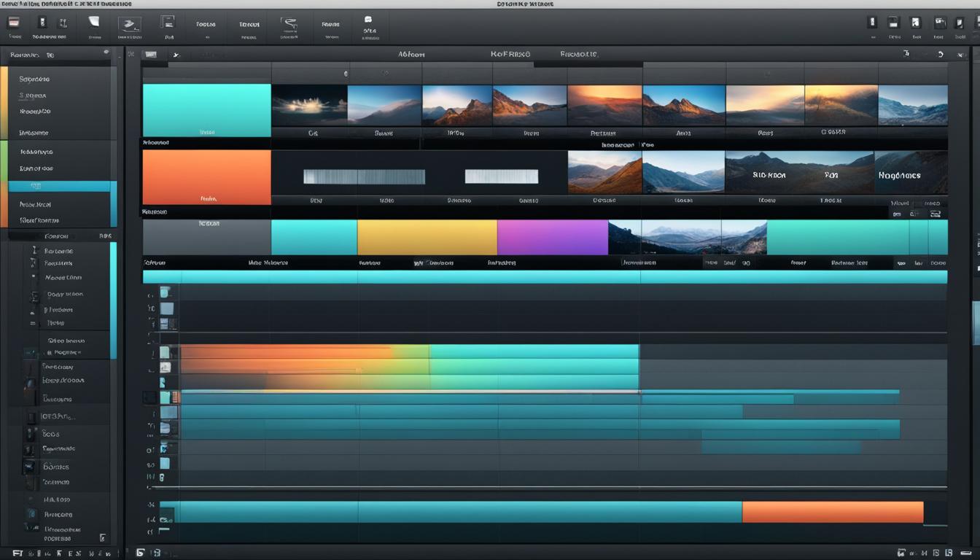The height and width of the screenshot is (560, 980).
Task: Open the small menu icon at left panel bottom
Action: tap(102, 538)
